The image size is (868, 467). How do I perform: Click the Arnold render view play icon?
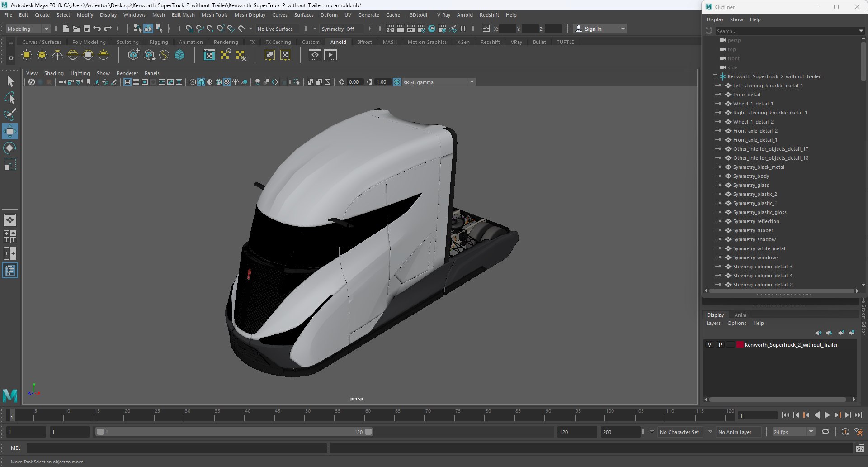[x=330, y=55]
